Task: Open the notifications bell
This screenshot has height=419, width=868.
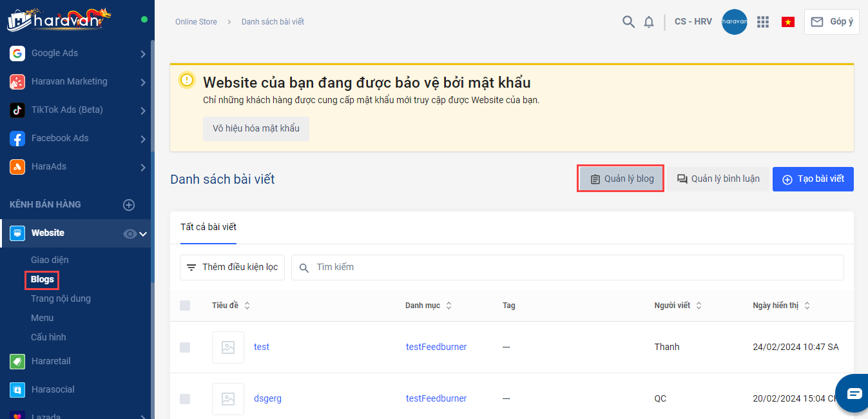Action: click(x=649, y=22)
